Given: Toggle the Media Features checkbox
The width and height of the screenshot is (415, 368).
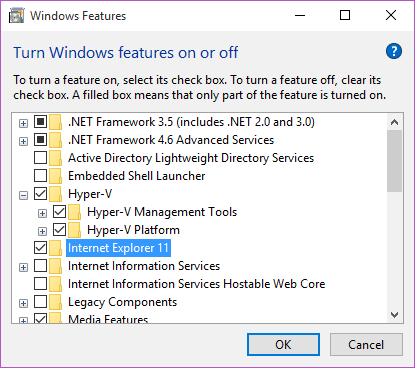Looking at the screenshot, I should [x=40, y=318].
